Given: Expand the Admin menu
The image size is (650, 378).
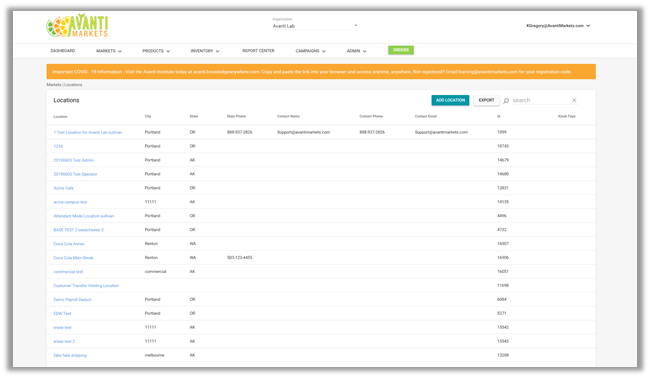Looking at the screenshot, I should (x=357, y=51).
